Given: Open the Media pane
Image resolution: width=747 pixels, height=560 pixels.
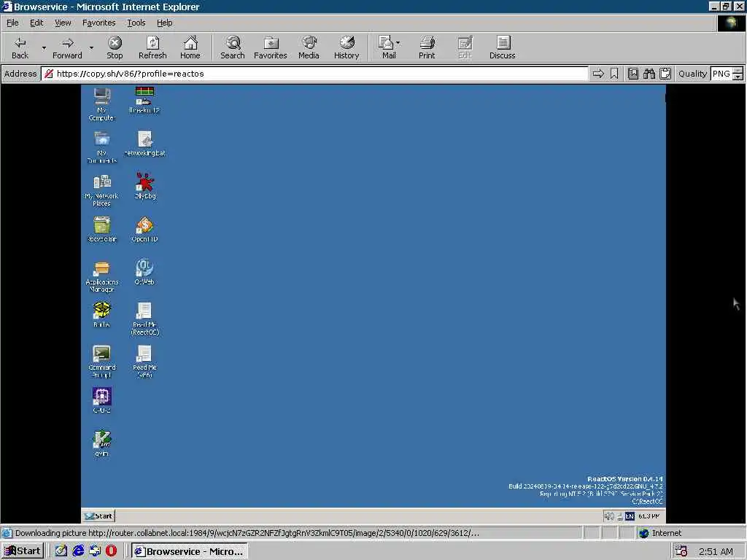Looking at the screenshot, I should [309, 47].
